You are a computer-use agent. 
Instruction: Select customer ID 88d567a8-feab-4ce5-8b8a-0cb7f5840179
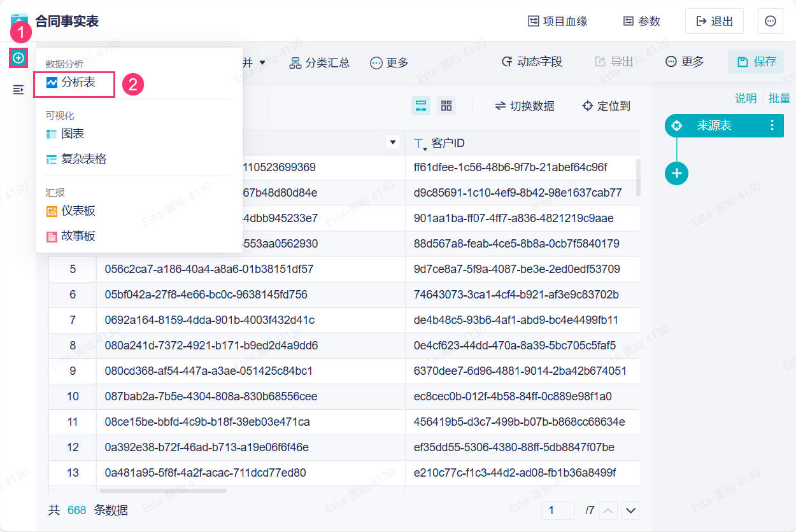523,244
